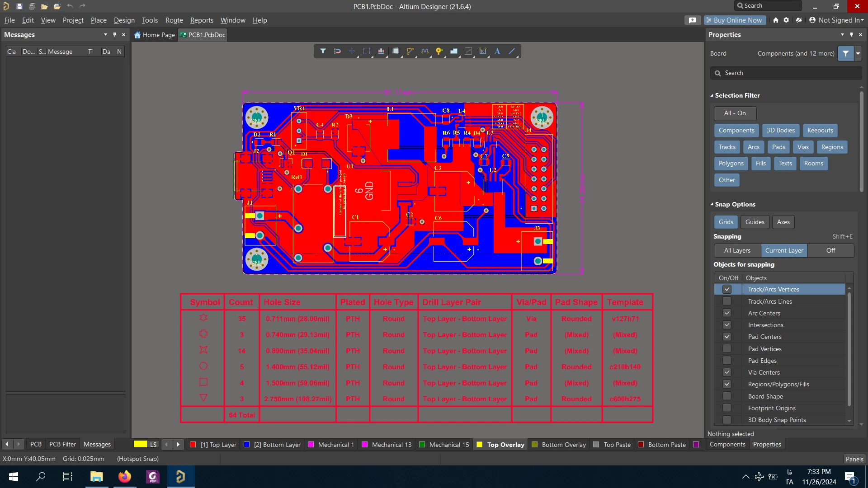The height and width of the screenshot is (488, 868).
Task: Activate the rectangular selection tool
Action: pyautogui.click(x=366, y=51)
